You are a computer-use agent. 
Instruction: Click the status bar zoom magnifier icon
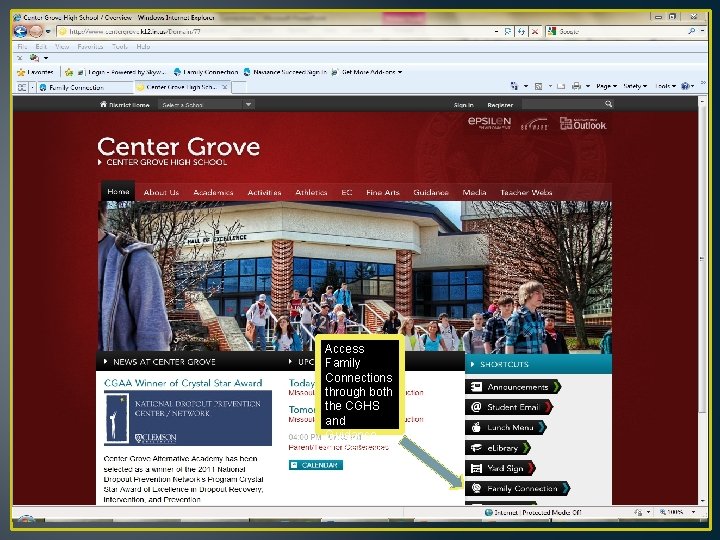point(663,512)
